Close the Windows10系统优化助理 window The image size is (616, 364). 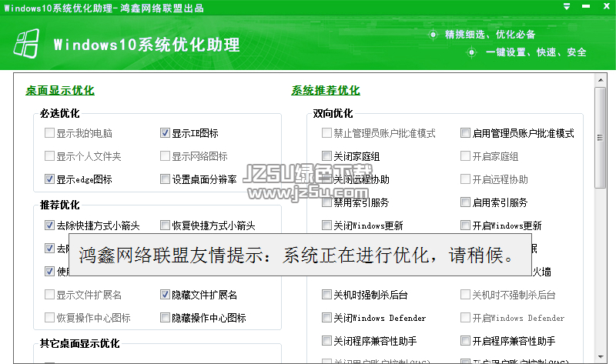pyautogui.click(x=607, y=6)
